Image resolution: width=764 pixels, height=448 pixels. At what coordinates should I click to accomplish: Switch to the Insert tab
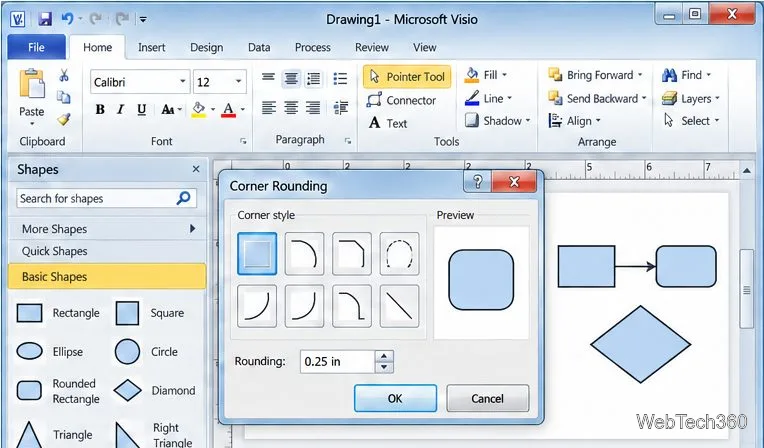[152, 47]
